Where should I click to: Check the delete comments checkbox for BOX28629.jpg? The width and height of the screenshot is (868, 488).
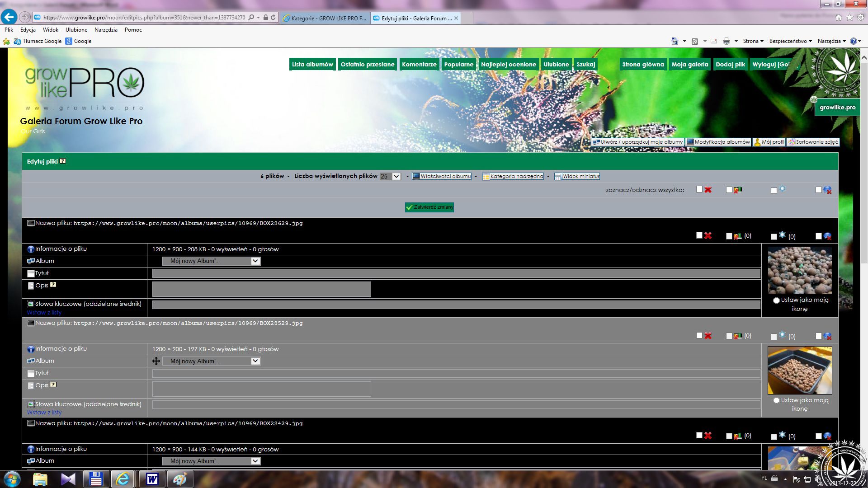[819, 236]
